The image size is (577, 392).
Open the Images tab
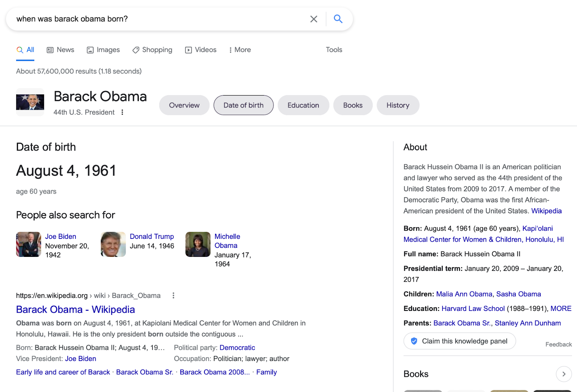click(103, 50)
